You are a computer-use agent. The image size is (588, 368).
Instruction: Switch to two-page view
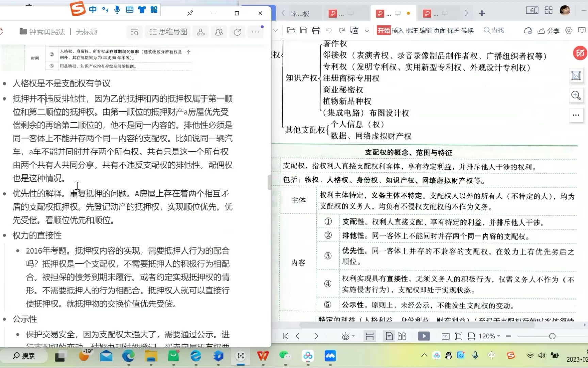(x=402, y=336)
